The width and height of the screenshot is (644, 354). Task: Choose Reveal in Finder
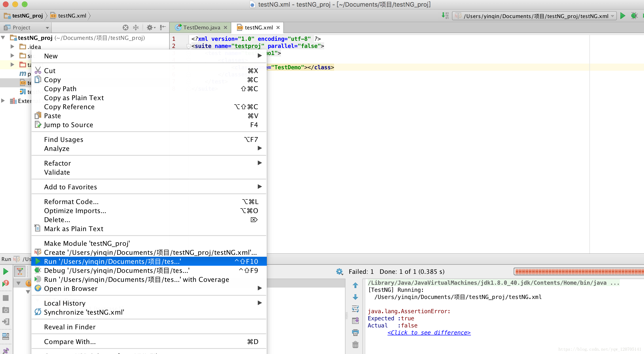[149, 327]
